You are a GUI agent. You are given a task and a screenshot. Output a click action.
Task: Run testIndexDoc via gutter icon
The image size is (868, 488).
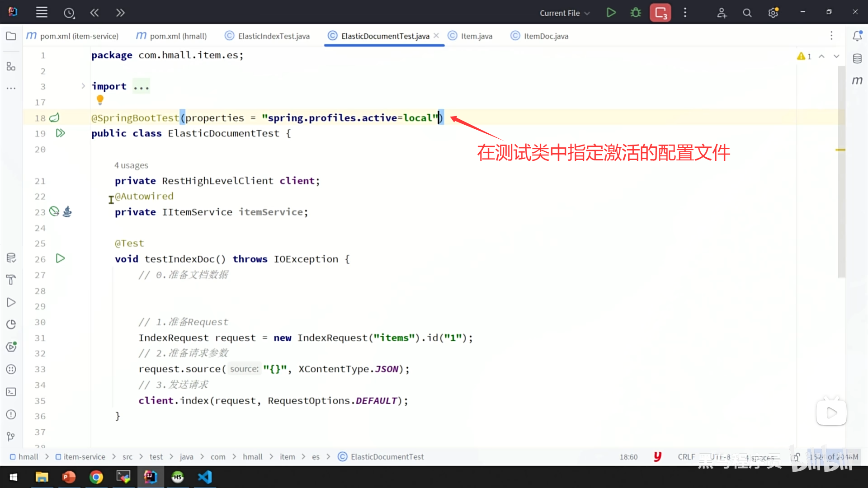tap(60, 258)
